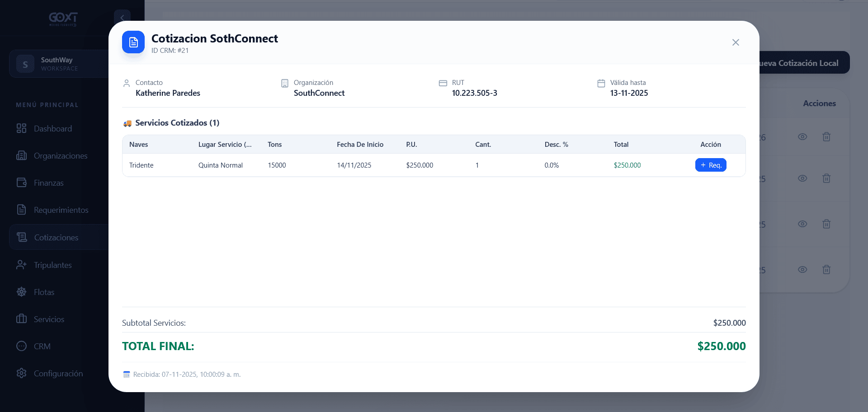Viewport: 868px width, 412px height.
Task: Add requirement with the Req. button
Action: coord(711,165)
